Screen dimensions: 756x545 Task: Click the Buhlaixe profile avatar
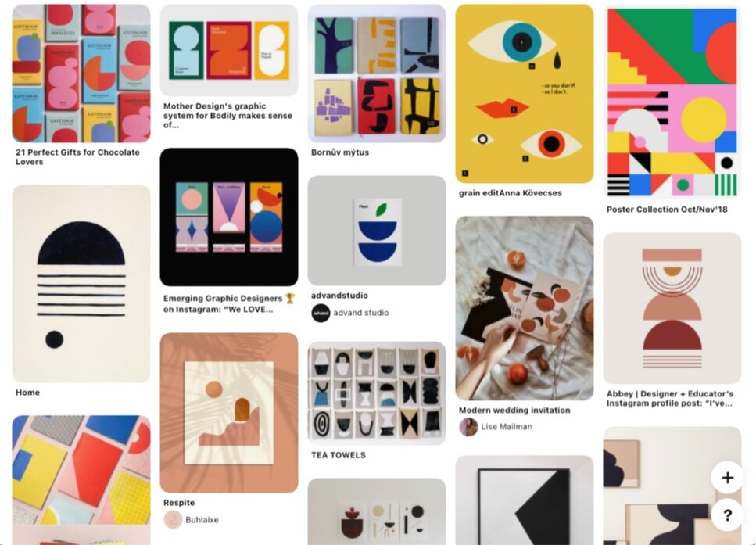click(173, 520)
